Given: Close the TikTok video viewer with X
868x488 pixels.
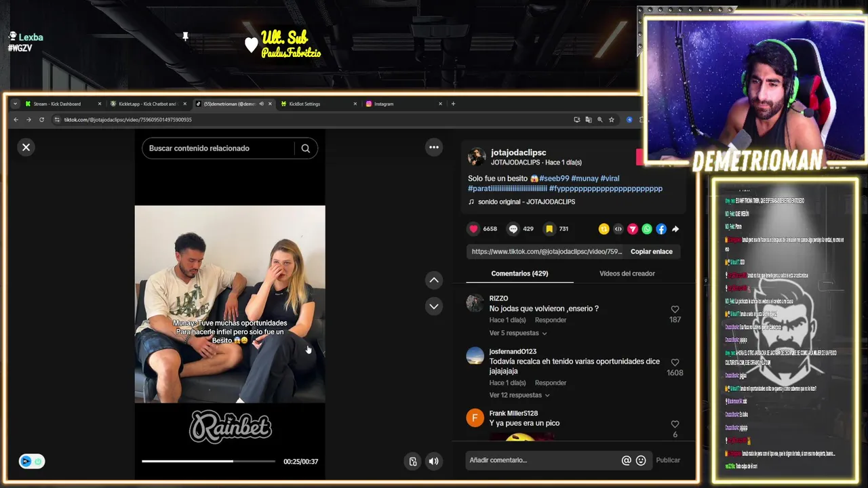Looking at the screenshot, I should click(x=26, y=147).
